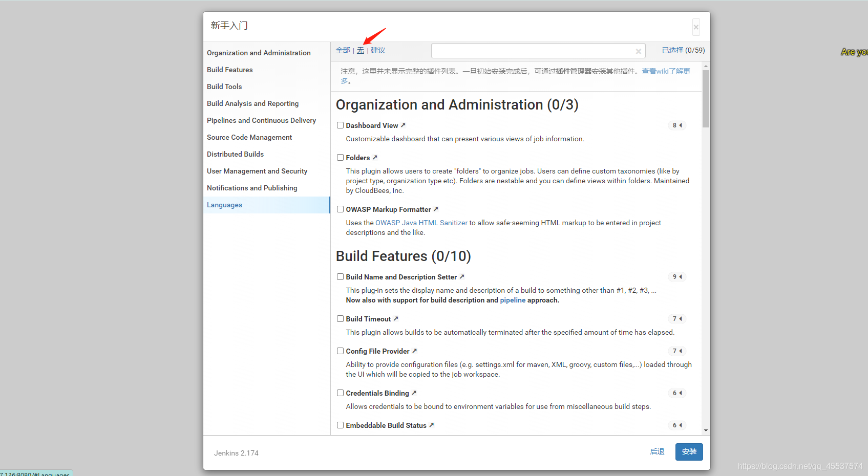Screen dimensions: 868x476
Task: Select all plugins with 全部 link
Action: pyautogui.click(x=343, y=50)
